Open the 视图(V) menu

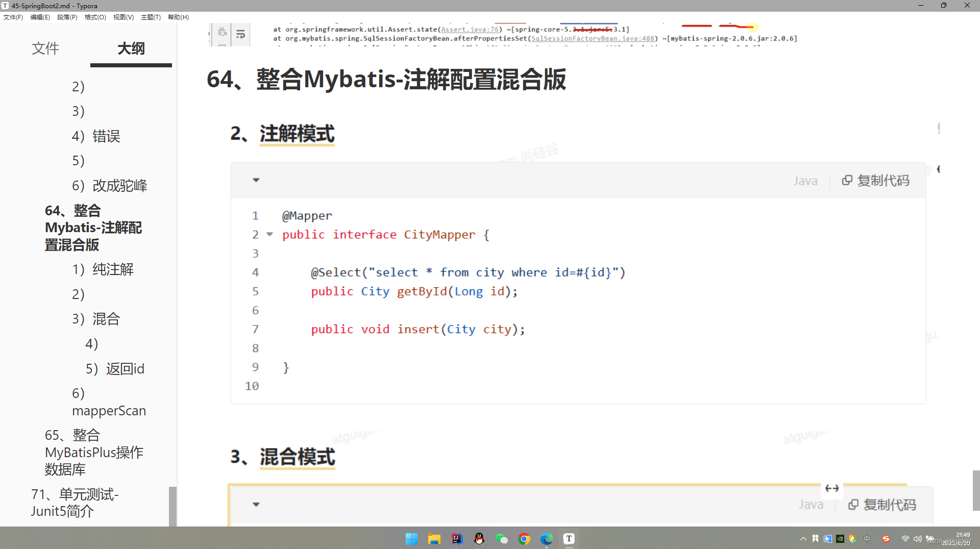pos(124,17)
